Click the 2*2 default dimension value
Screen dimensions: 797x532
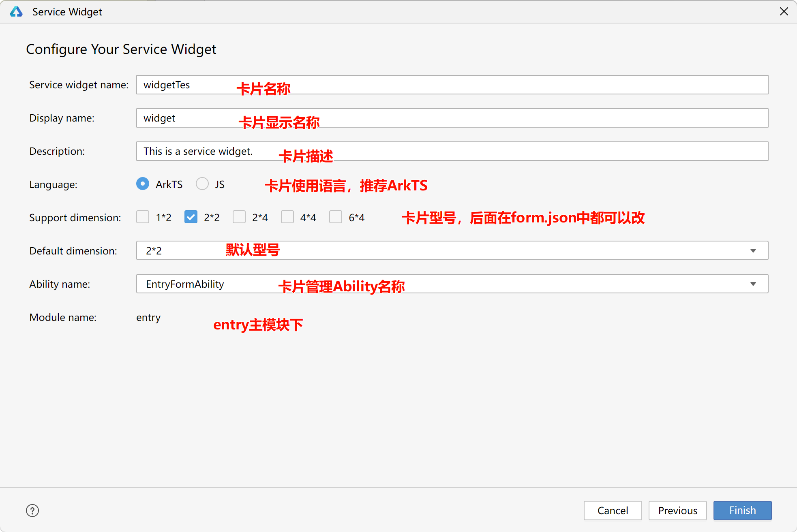pos(154,251)
